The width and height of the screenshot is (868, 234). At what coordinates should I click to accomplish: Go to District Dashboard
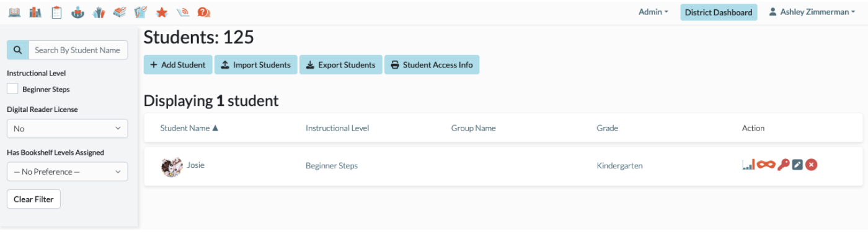719,12
